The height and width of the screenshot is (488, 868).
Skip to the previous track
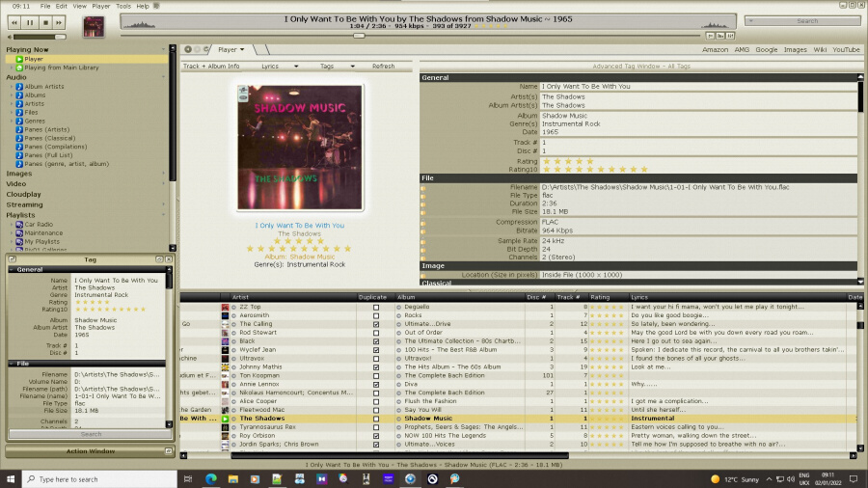(14, 23)
